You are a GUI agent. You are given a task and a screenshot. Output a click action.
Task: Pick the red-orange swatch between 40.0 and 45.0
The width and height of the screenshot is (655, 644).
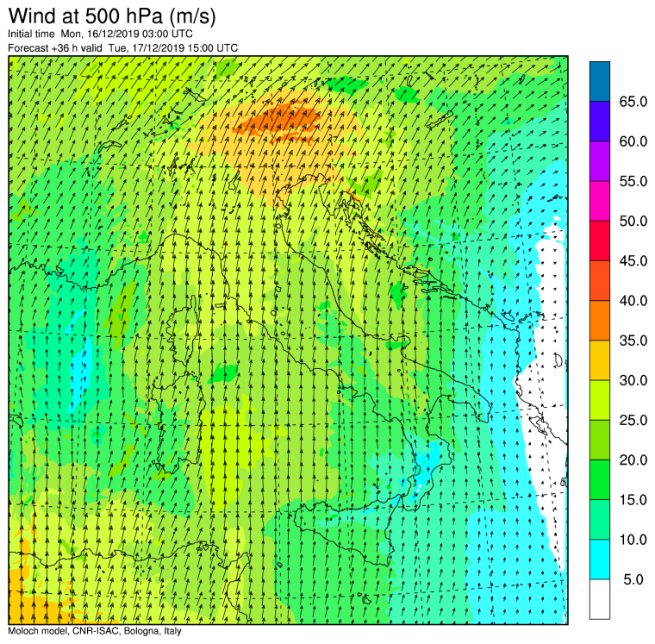[600, 280]
